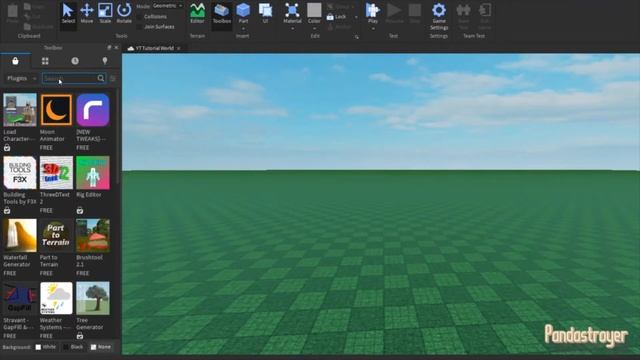Toggle the Join Surfaces checkbox
This screenshot has height=360, width=640.
click(x=140, y=27)
